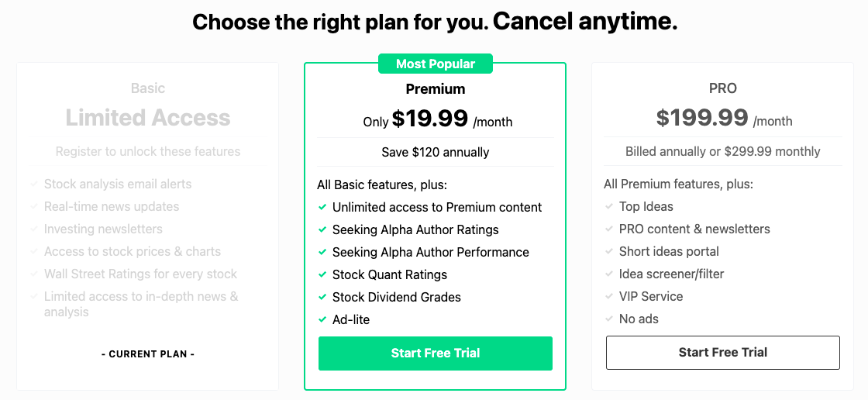This screenshot has width=868, height=400.
Task: Click Register to unlock these features
Action: click(148, 151)
